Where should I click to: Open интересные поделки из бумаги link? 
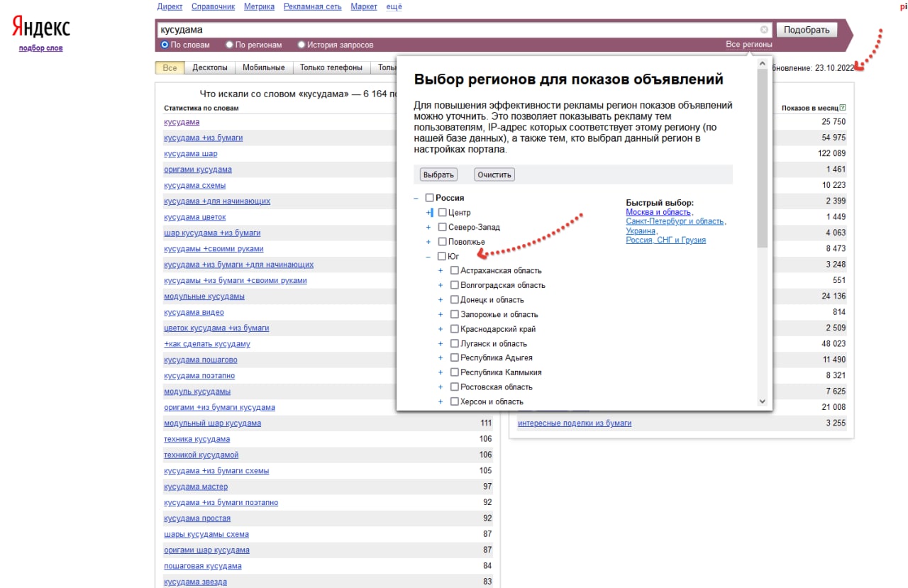tap(575, 423)
